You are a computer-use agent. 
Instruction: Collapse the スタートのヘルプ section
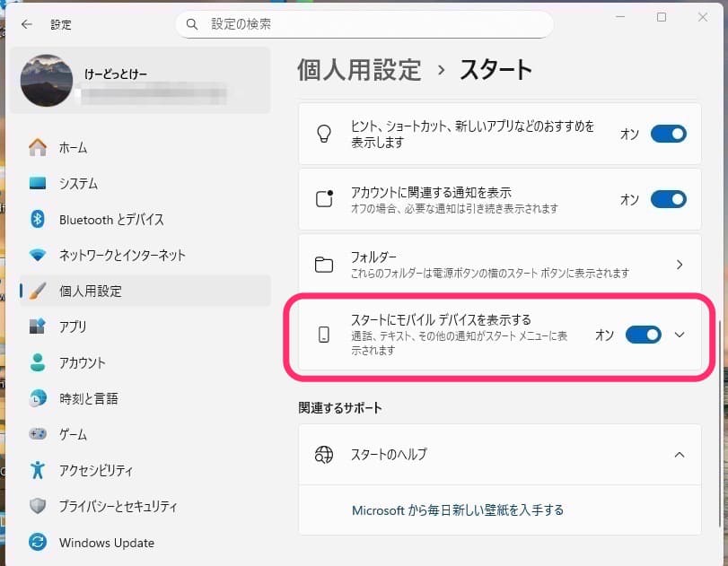coord(680,455)
